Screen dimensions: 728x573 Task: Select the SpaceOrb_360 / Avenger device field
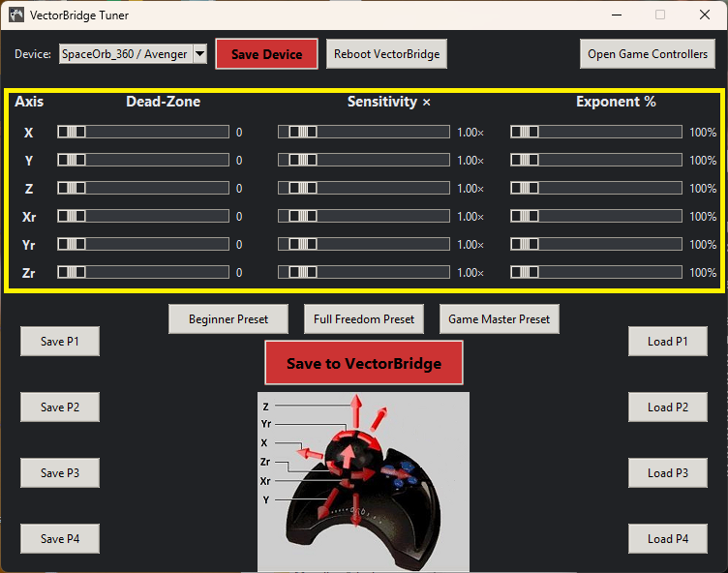coord(125,54)
